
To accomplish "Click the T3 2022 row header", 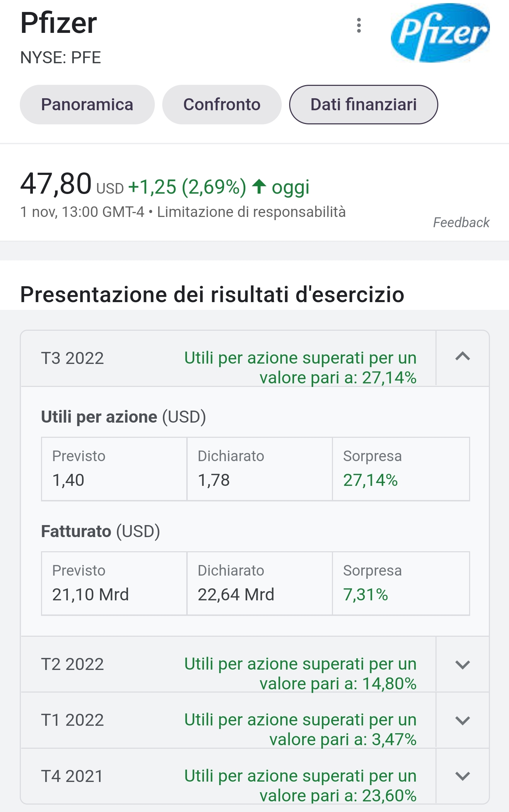I will pyautogui.click(x=228, y=358).
